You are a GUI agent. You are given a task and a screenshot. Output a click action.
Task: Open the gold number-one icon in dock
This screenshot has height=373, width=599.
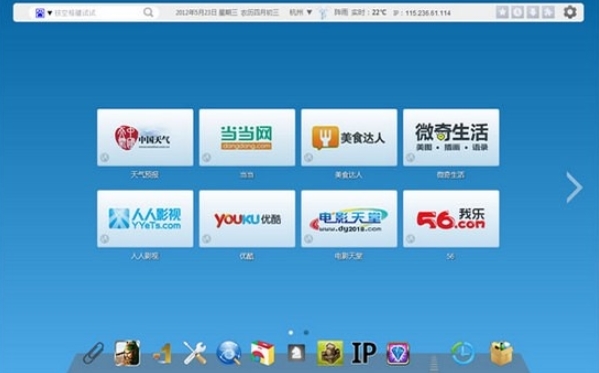point(163,354)
